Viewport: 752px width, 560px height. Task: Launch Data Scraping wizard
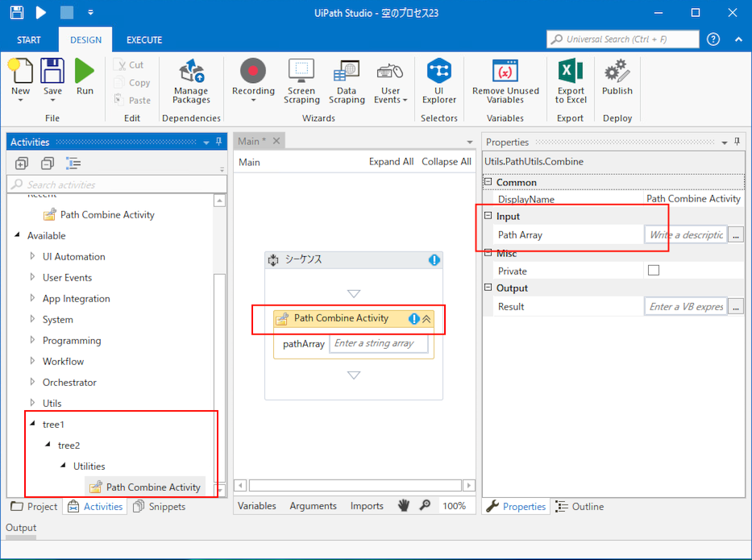click(x=347, y=81)
